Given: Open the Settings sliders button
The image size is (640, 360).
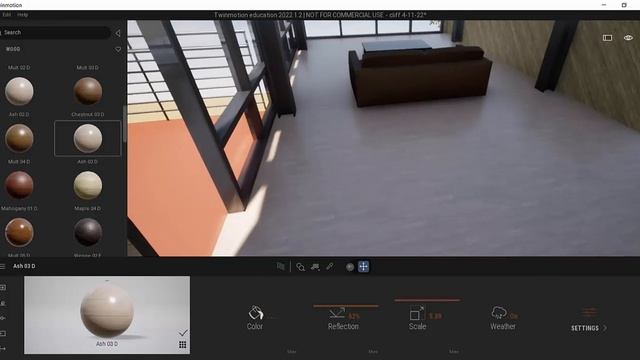Looking at the screenshot, I should click(589, 313).
